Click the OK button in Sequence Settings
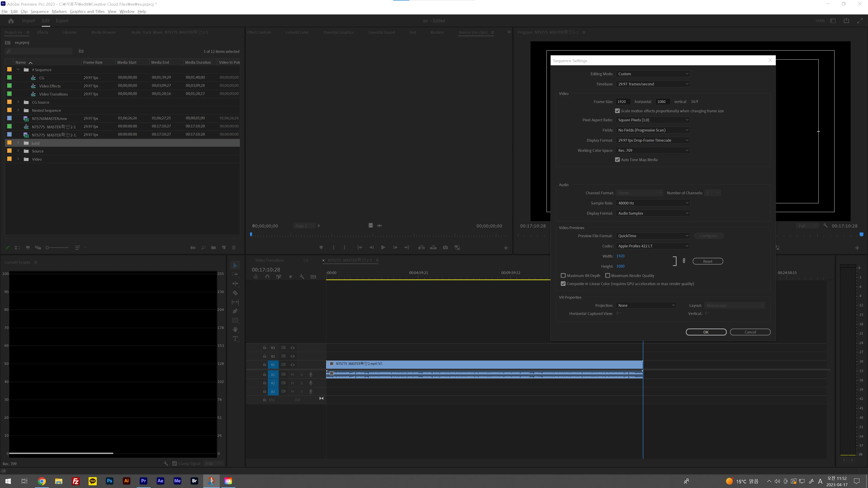This screenshot has width=868, height=488. [706, 332]
